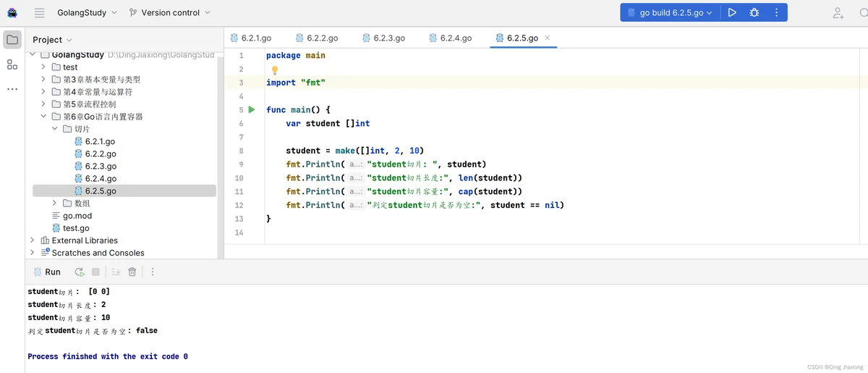Expand Scratches and Consoles node
This screenshot has height=373, width=868.
(33, 253)
